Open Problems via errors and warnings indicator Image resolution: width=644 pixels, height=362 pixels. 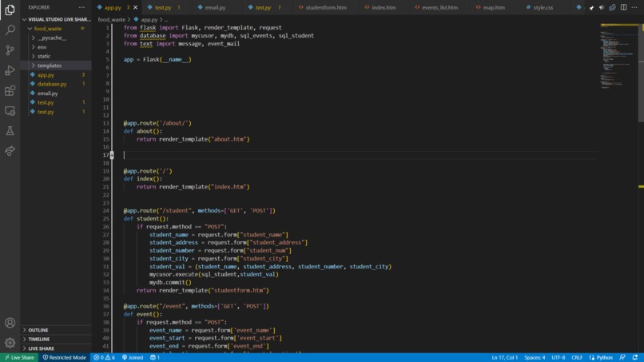pyautogui.click(x=105, y=357)
